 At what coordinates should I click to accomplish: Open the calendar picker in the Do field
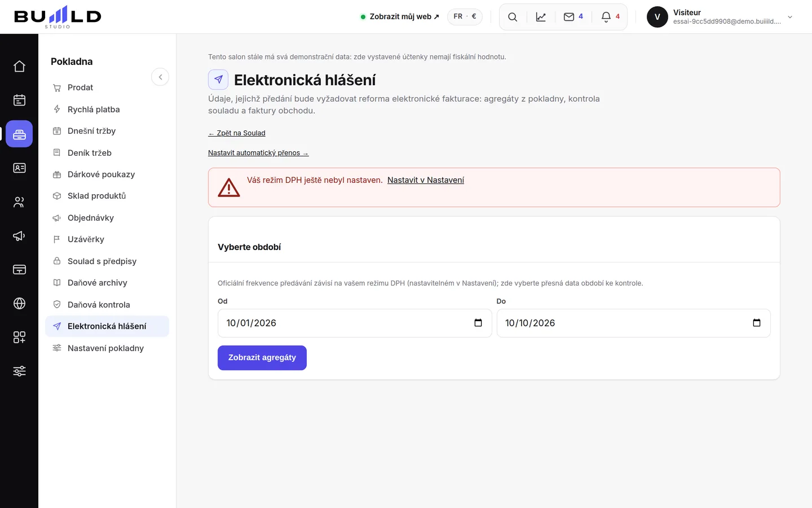click(x=757, y=323)
